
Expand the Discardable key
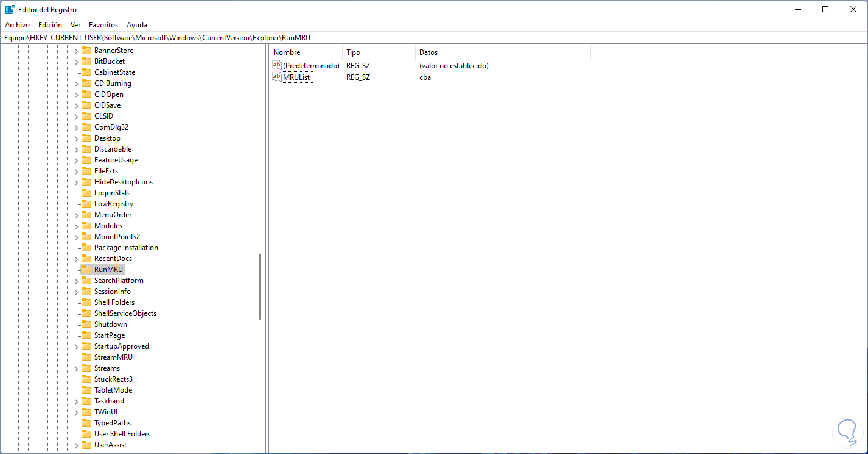[76, 149]
